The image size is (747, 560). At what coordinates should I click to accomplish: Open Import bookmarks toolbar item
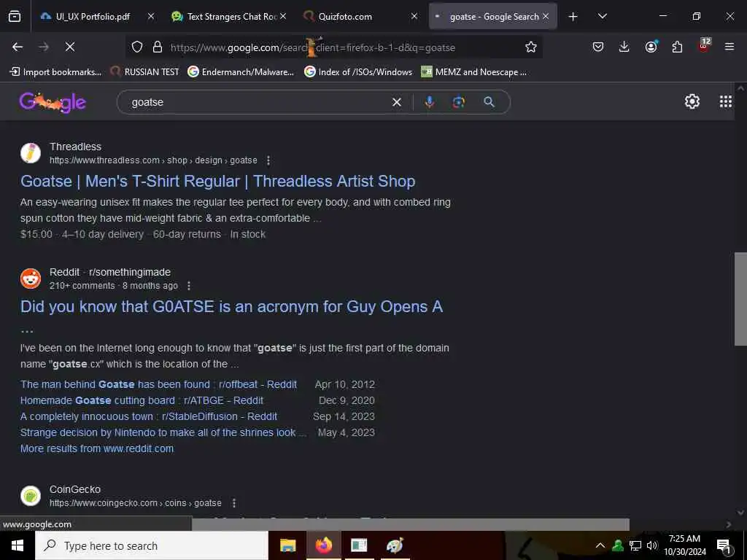55,72
